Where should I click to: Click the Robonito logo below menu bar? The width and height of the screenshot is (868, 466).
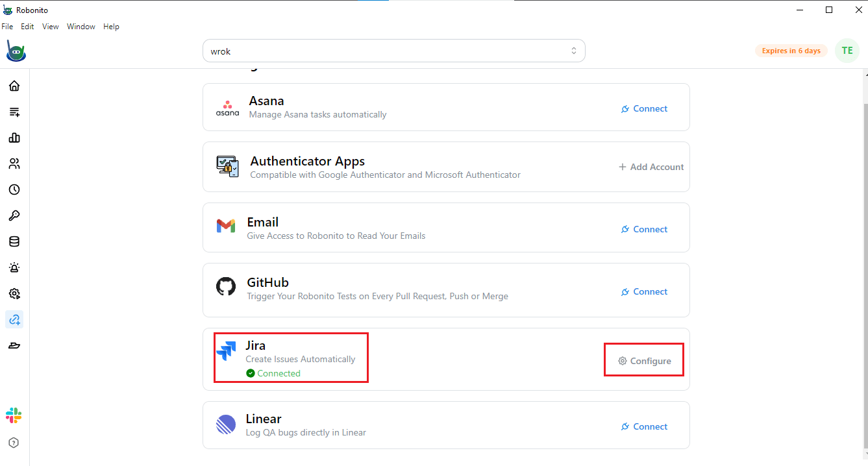(x=16, y=51)
